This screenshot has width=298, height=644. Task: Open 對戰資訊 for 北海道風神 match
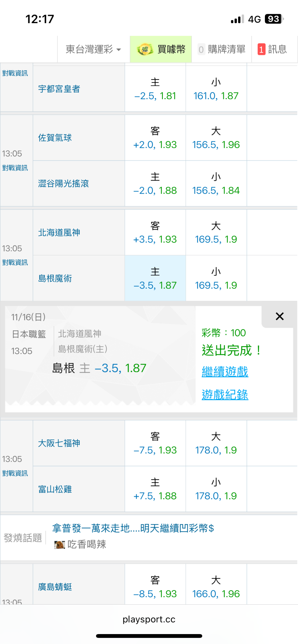coord(15,263)
